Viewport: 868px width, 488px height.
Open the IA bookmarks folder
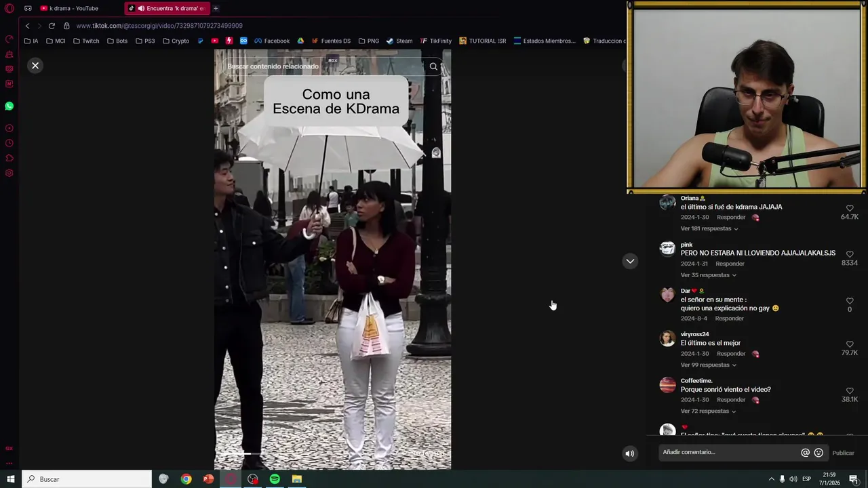[x=31, y=41]
